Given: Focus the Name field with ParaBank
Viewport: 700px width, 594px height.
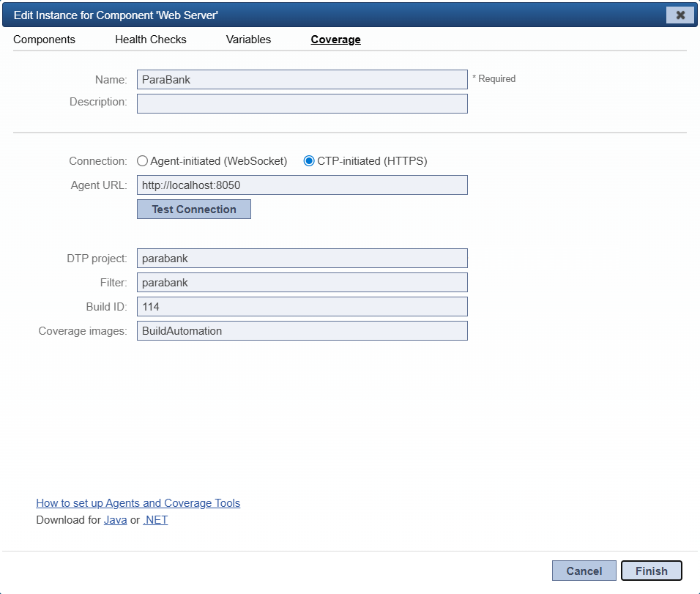Looking at the screenshot, I should (x=302, y=80).
